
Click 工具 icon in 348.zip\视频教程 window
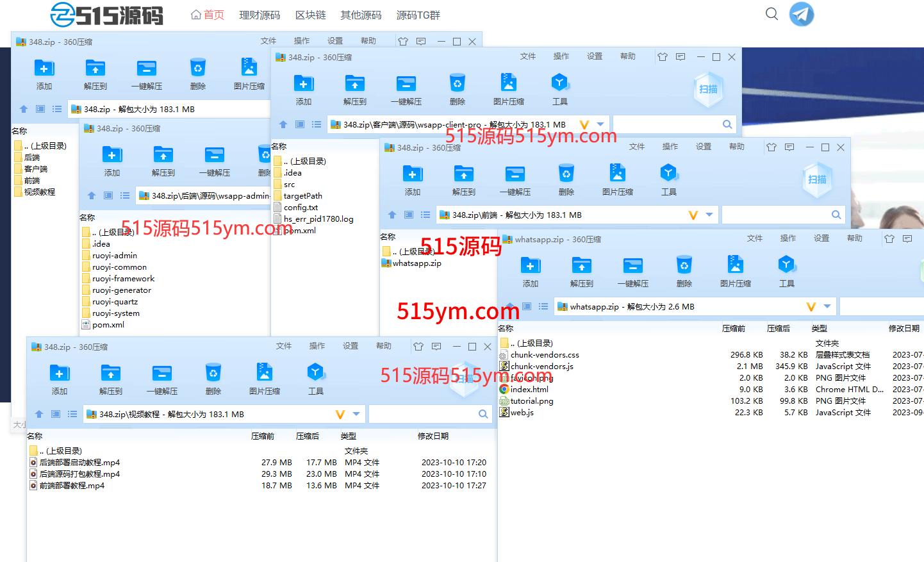point(315,373)
